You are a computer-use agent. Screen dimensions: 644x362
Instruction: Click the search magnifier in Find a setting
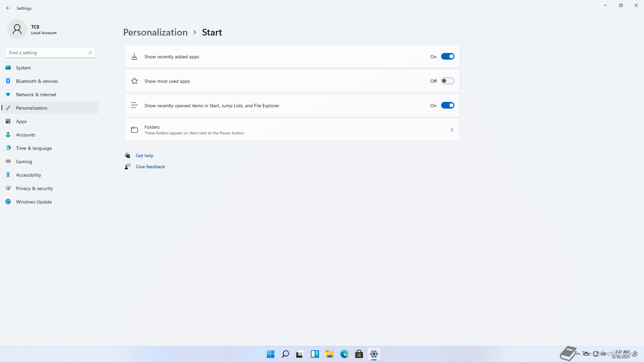point(90,53)
